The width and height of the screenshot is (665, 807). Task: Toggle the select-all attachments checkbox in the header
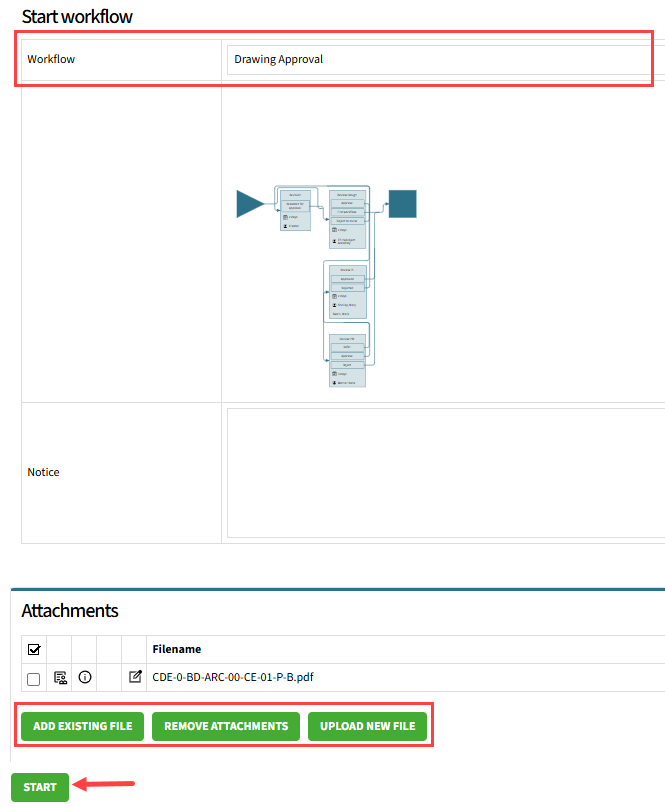(x=34, y=650)
